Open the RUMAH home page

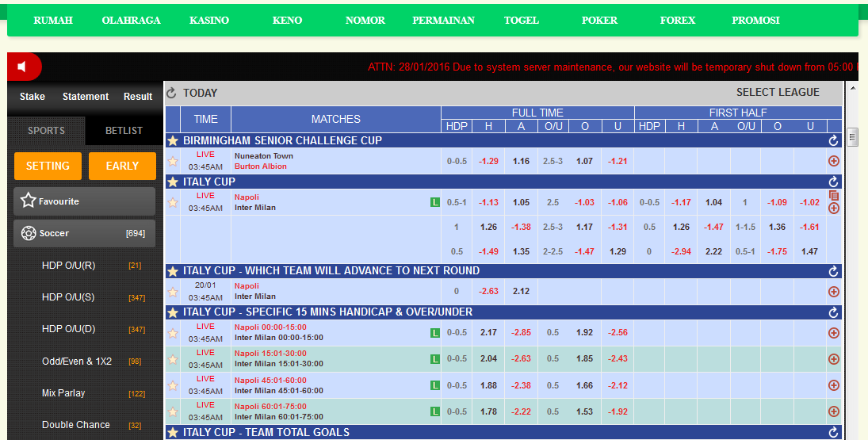(53, 21)
